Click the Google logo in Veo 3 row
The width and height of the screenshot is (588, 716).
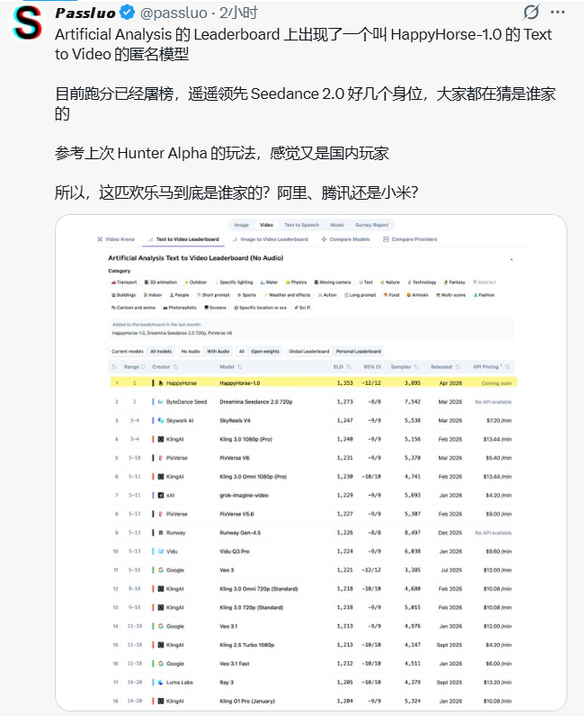(161, 570)
